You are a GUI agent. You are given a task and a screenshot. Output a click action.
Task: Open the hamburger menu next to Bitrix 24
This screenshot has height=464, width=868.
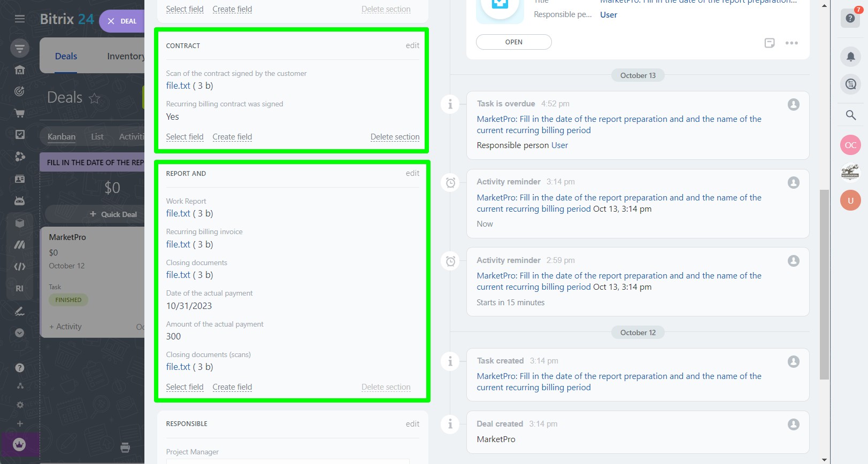coord(20,19)
